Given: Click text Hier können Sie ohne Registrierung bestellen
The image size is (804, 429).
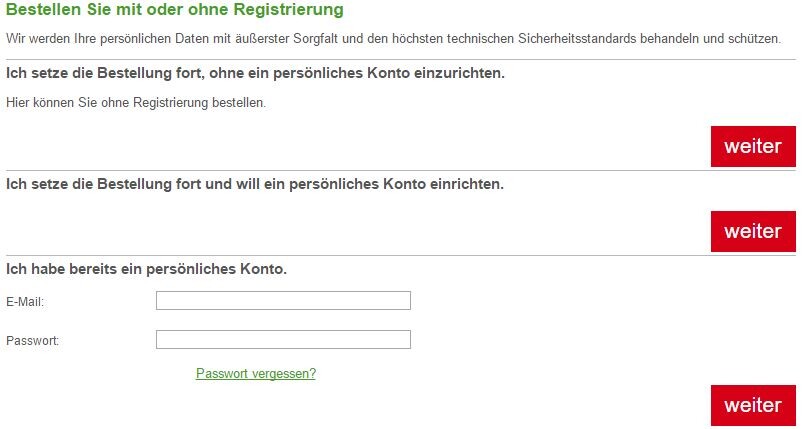Looking at the screenshot, I should click(136, 103).
